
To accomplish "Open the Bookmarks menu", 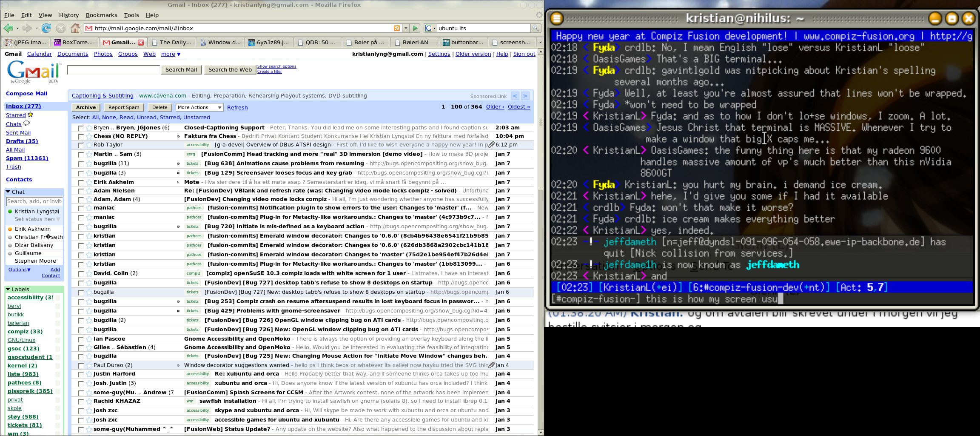I will pyautogui.click(x=101, y=15).
